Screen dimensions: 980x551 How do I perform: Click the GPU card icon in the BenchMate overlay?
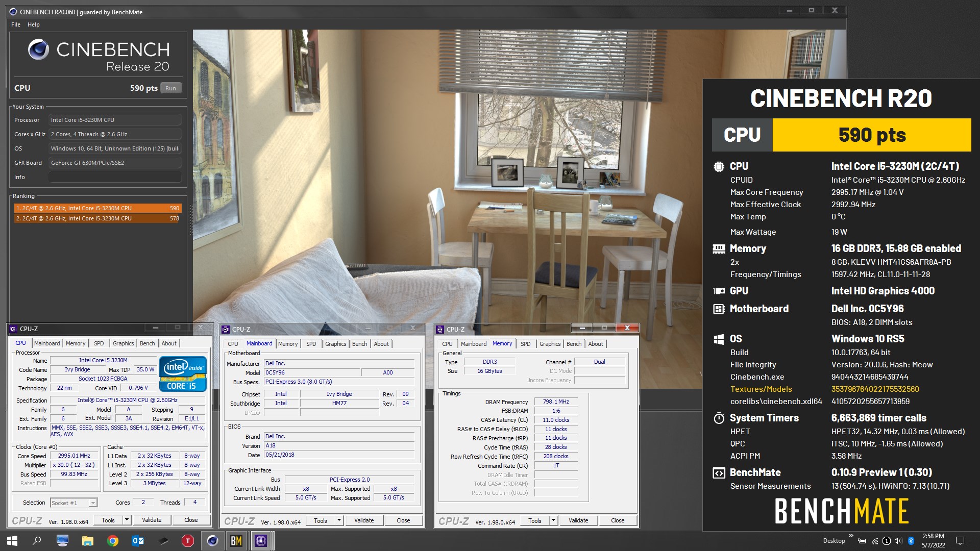coord(719,291)
